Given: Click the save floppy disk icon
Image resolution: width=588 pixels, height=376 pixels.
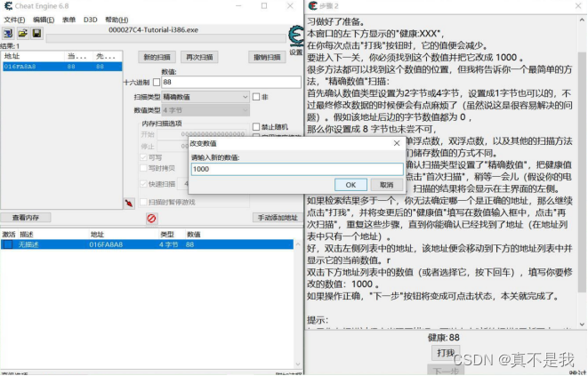Looking at the screenshot, I should [x=36, y=34].
